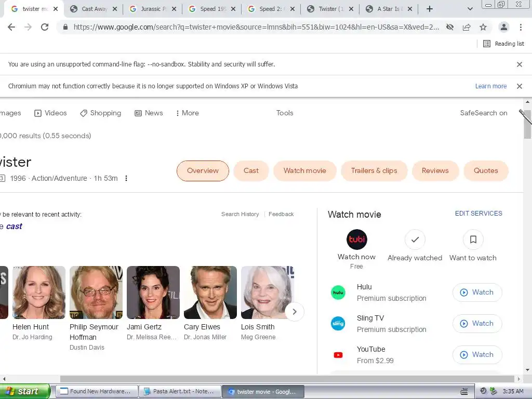Open the Search History link
Screen dimensions: 532x399
(240, 214)
